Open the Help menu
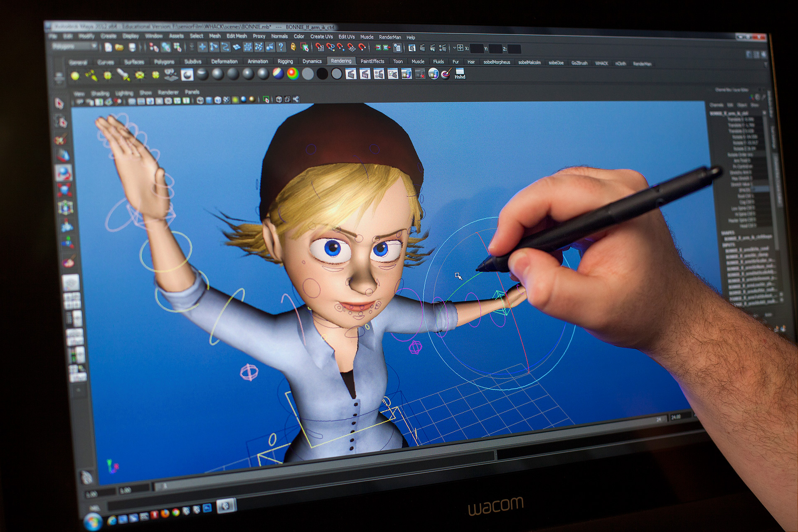This screenshot has width=798, height=532. pyautogui.click(x=411, y=37)
